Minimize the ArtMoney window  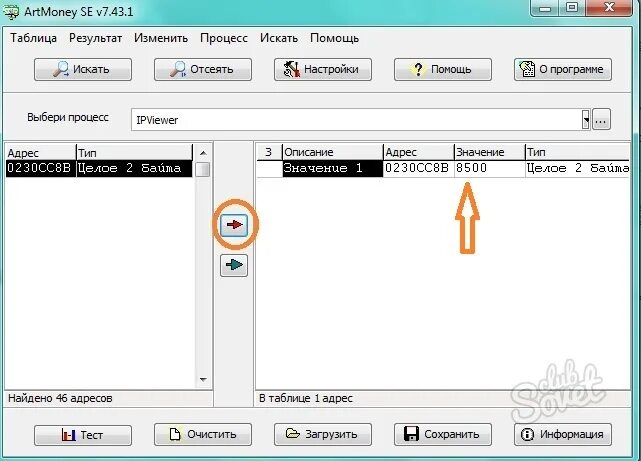(545, 8)
